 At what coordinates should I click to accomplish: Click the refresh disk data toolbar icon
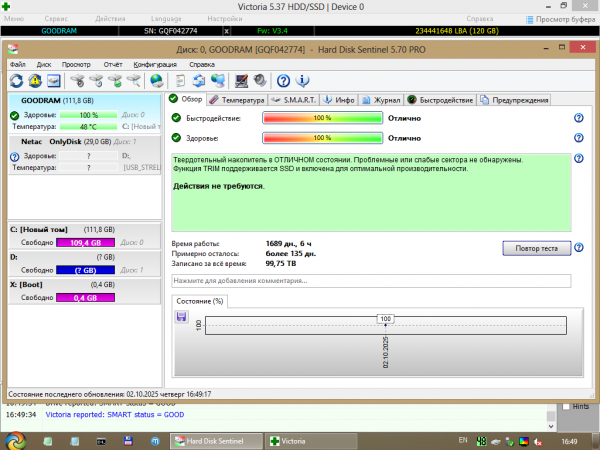(x=16, y=81)
